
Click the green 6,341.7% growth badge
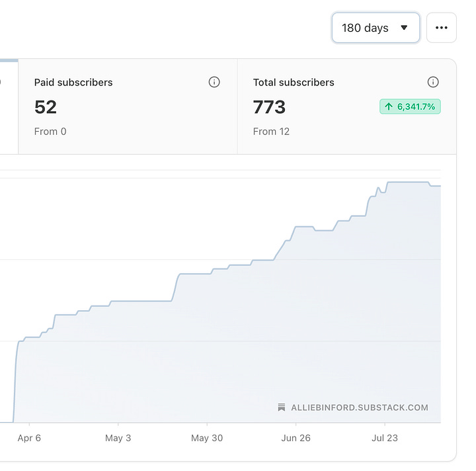click(x=410, y=107)
